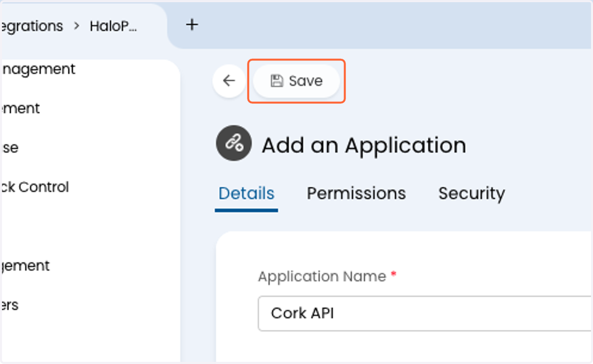Click the Application Name field label
The width and height of the screenshot is (593, 364).
322,277
